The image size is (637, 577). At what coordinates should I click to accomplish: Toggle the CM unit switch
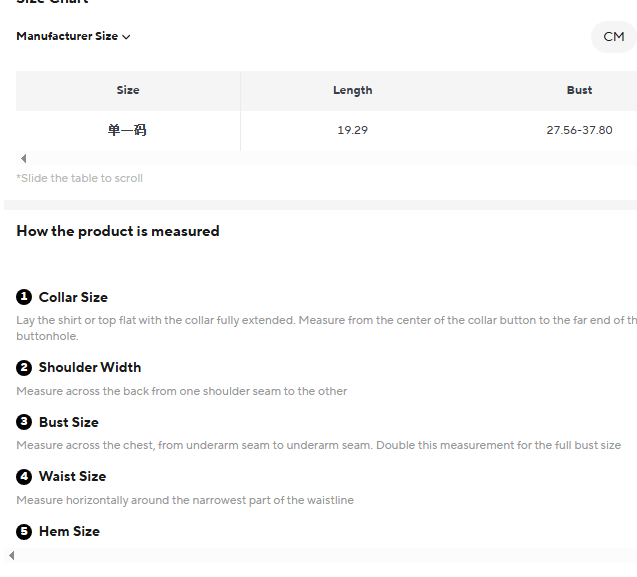click(x=613, y=37)
